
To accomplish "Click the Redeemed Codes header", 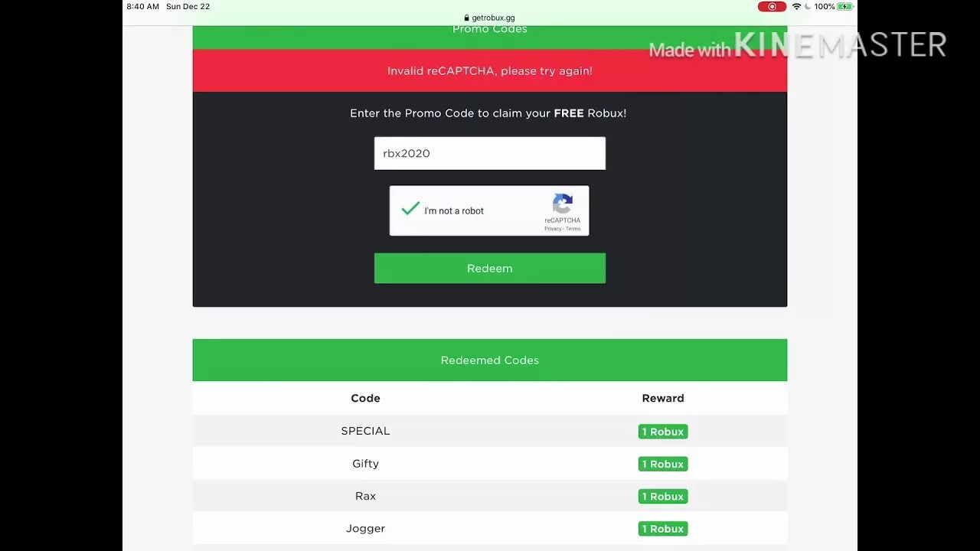I will [x=490, y=360].
